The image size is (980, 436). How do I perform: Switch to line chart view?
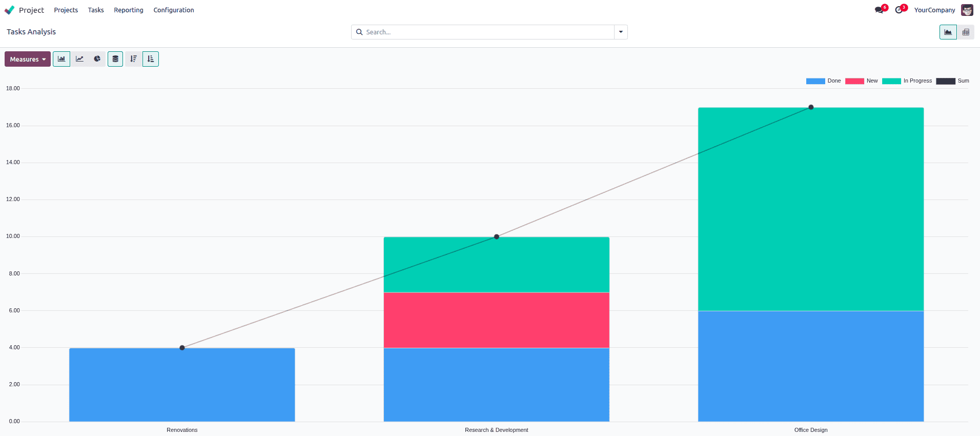[79, 59]
